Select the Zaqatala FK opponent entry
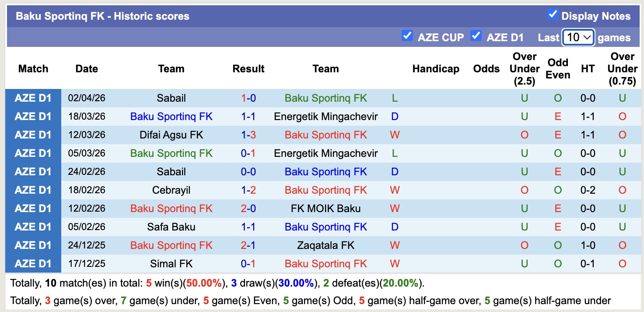The width and height of the screenshot is (644, 312). [325, 245]
